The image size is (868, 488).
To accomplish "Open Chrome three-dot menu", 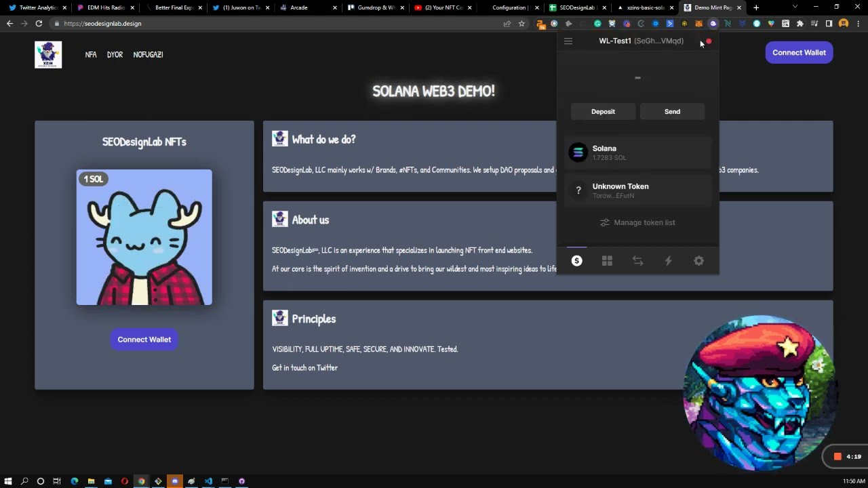I will coord(858,24).
